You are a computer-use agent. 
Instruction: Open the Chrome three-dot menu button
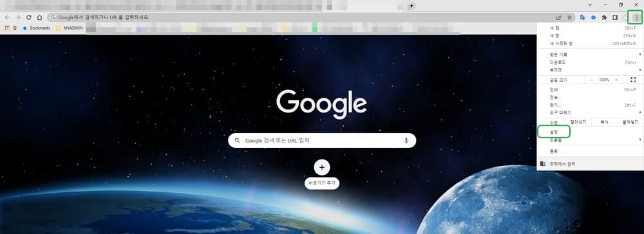coord(636,17)
